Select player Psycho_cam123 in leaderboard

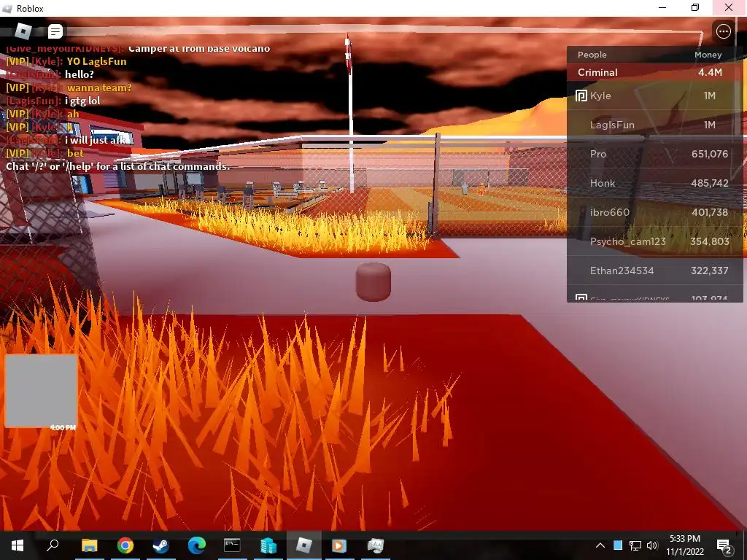[654, 241]
